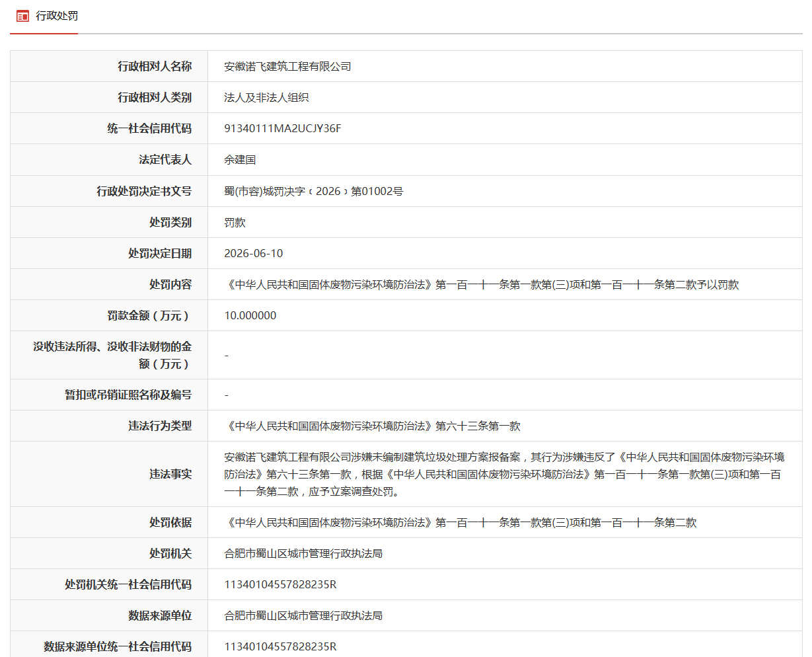Select the 处罚依据 law citation text
Viewport: 812px width, 657px height.
point(461,522)
